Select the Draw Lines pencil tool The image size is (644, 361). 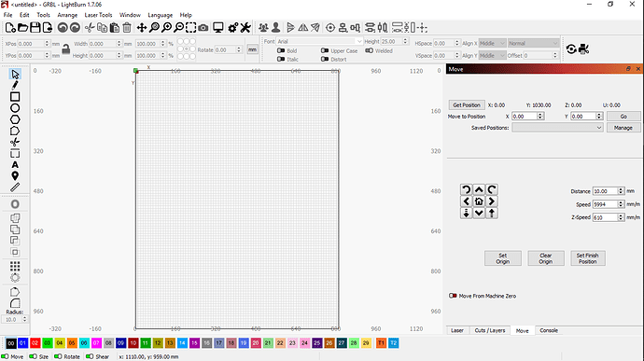point(15,86)
